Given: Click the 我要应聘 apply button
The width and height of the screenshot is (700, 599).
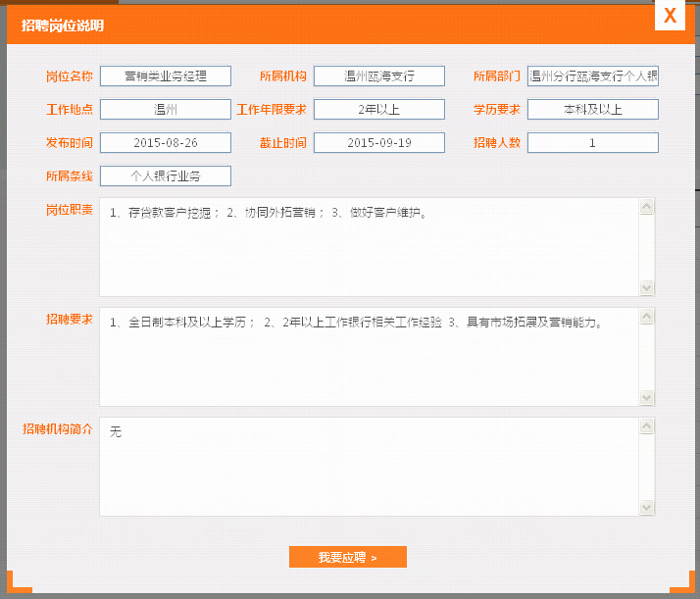Looking at the screenshot, I should pos(347,557).
